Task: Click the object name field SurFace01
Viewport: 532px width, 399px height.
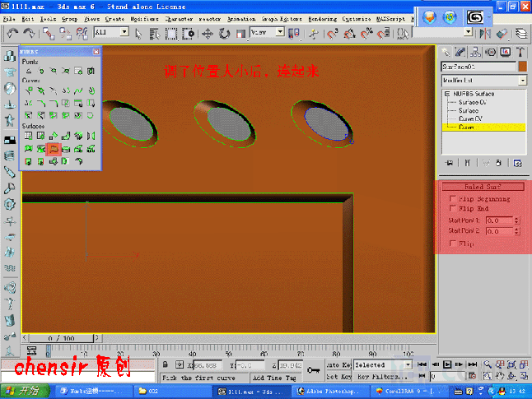Action: (x=478, y=67)
